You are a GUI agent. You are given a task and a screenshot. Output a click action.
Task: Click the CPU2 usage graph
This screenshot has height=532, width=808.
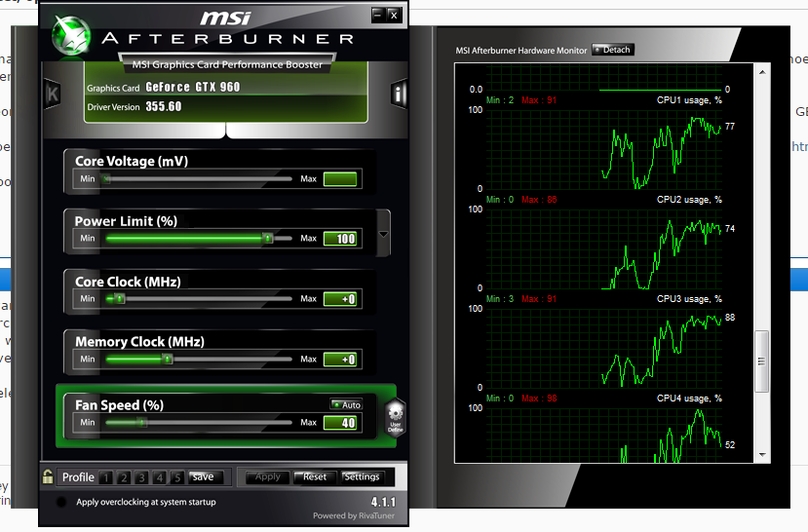[603, 249]
